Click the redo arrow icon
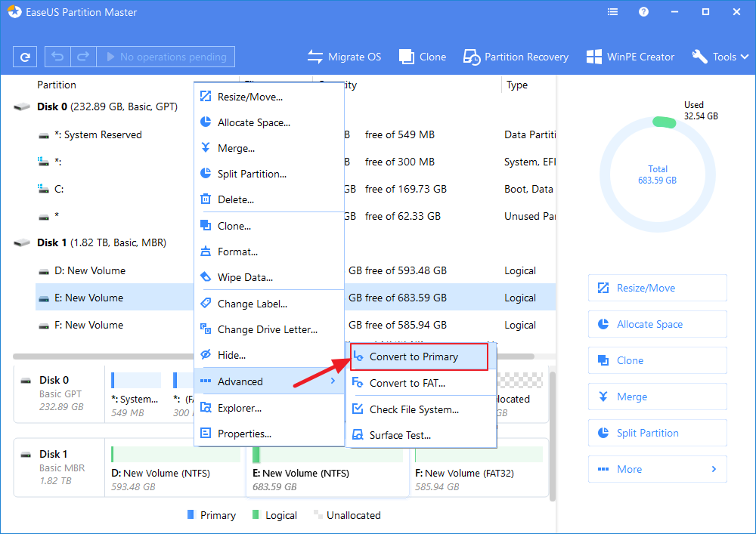 (x=83, y=57)
